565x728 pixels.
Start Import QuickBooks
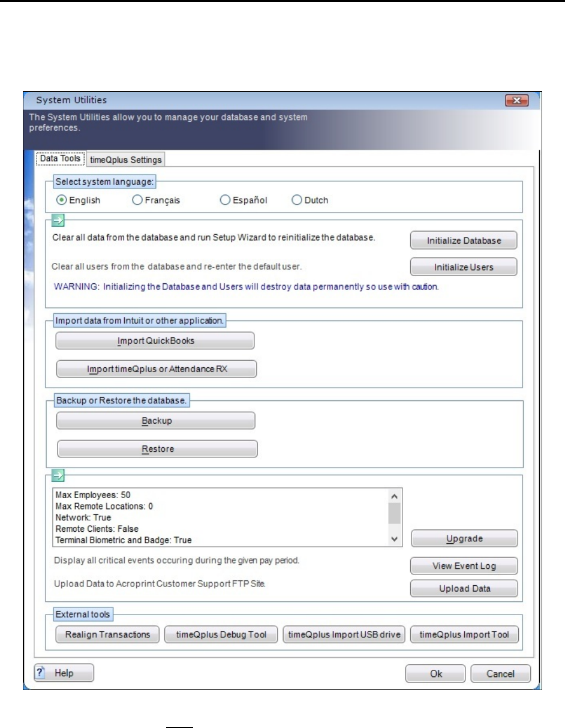155,341
